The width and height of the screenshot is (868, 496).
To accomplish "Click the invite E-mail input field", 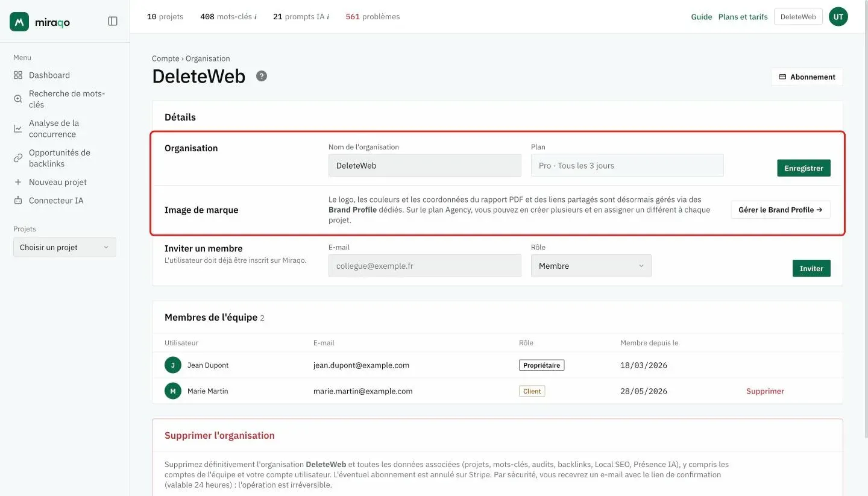I will [425, 266].
